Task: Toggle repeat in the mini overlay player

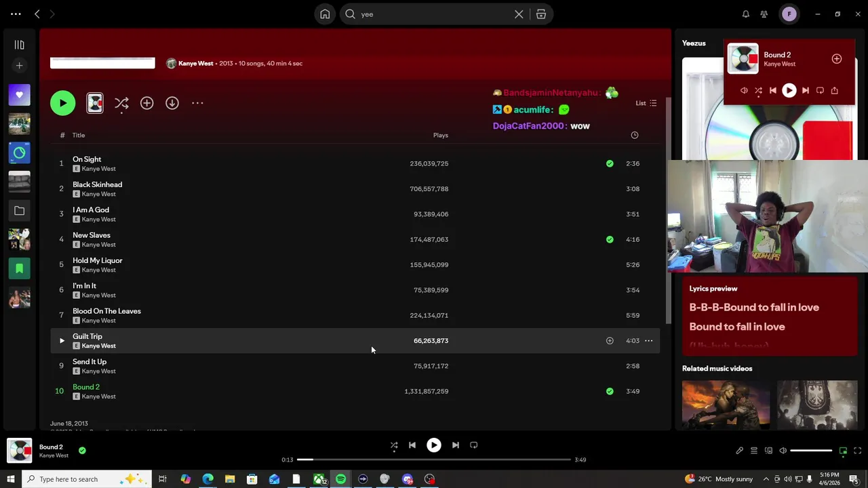Action: pos(820,91)
